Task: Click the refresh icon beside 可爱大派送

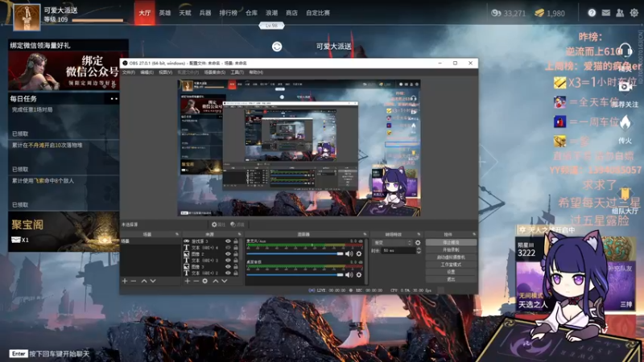Action: tap(277, 47)
